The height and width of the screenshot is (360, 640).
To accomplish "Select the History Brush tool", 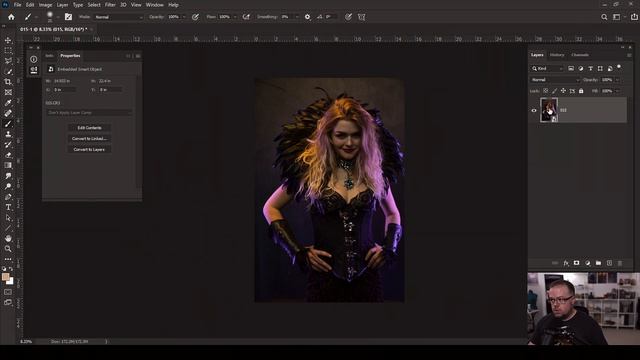I will 8,144.
